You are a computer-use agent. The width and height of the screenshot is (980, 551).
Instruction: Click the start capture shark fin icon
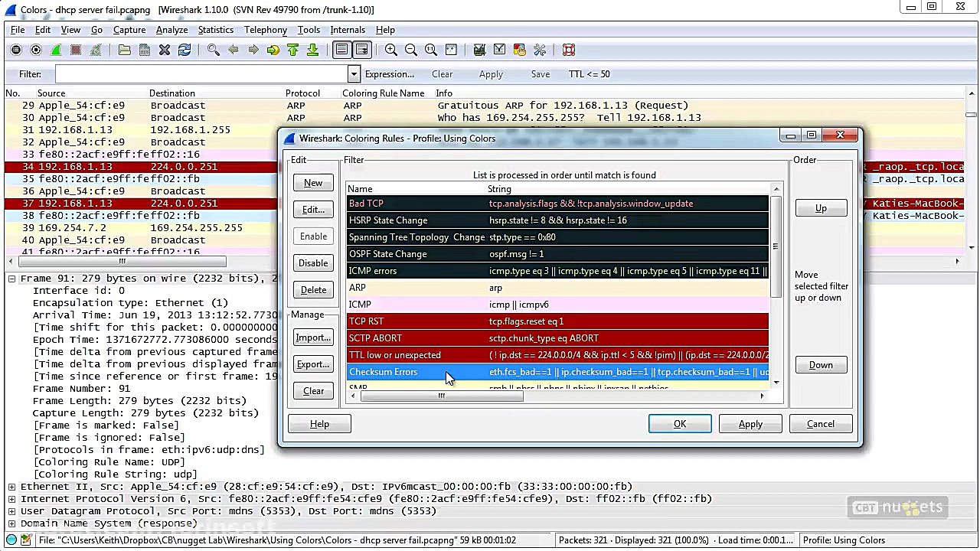coord(56,50)
